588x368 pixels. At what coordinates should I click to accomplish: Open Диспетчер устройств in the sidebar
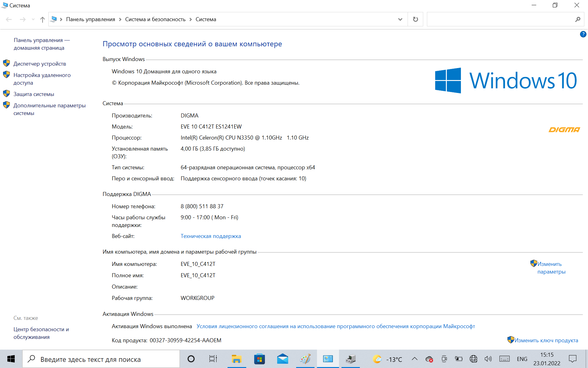click(x=40, y=64)
